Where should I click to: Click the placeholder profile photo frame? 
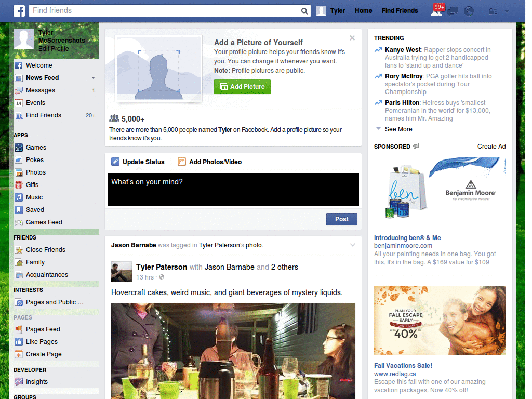(159, 69)
